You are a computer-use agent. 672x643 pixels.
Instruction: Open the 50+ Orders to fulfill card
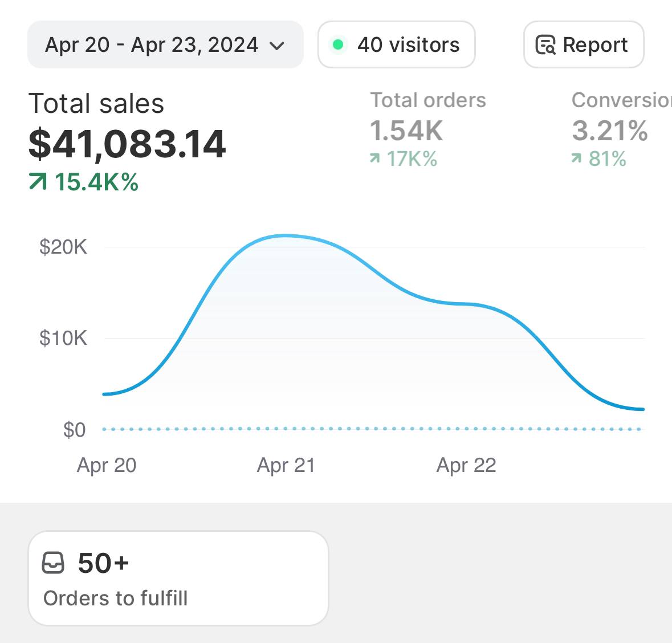tap(178, 578)
